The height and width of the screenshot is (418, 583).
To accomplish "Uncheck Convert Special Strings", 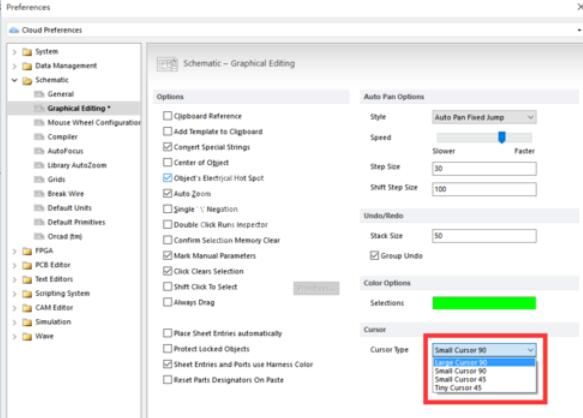I will tap(167, 147).
